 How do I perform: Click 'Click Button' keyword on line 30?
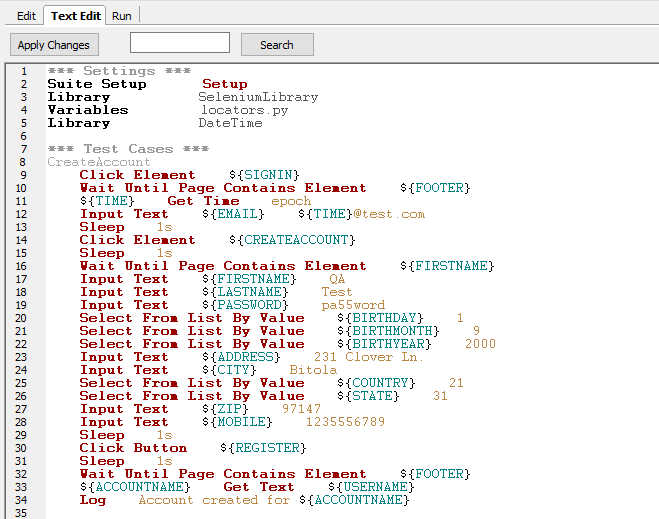click(x=133, y=448)
